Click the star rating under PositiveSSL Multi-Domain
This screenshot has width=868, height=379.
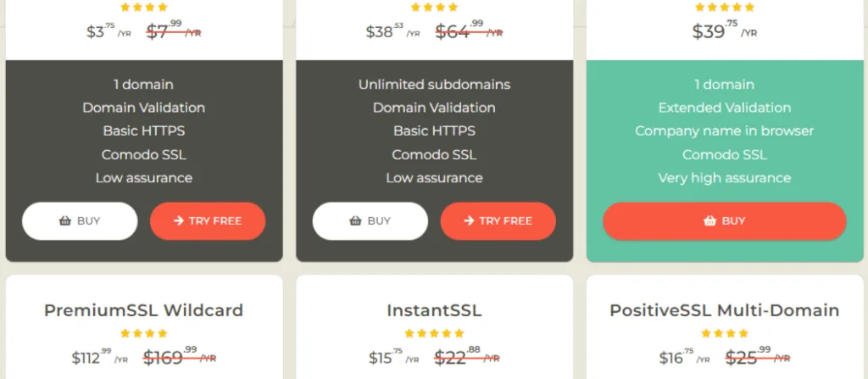click(x=725, y=333)
